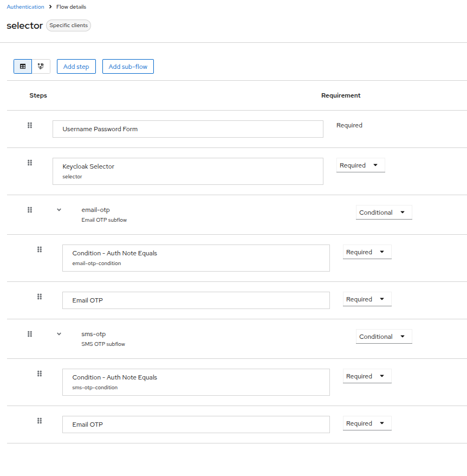Grab drag handle for Email OTP under email-otp
Viewport: 467px width, 476px height.
pos(40,297)
